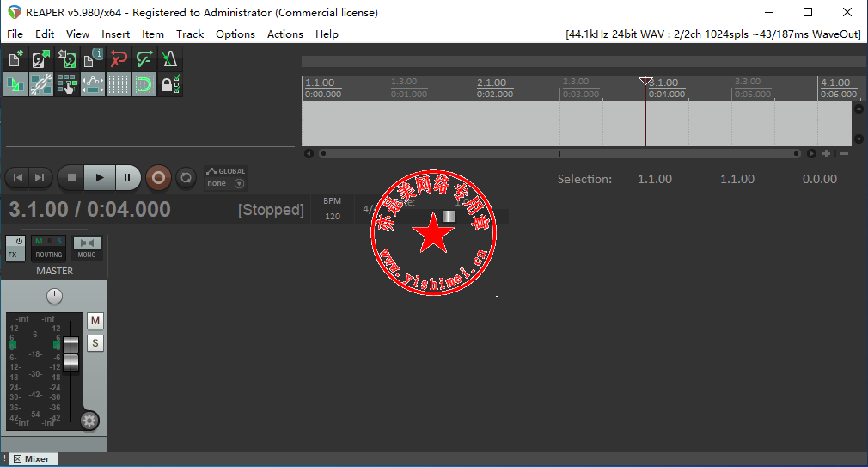Click the green Redo toolbar icon
The height and width of the screenshot is (467, 868).
pos(144,58)
